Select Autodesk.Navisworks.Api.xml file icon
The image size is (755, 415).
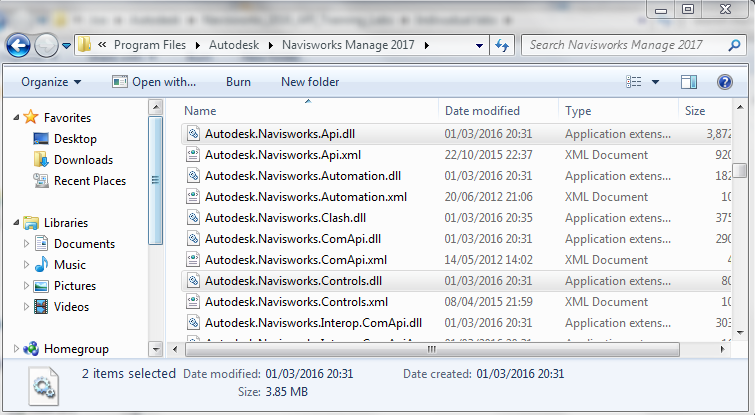[193, 155]
